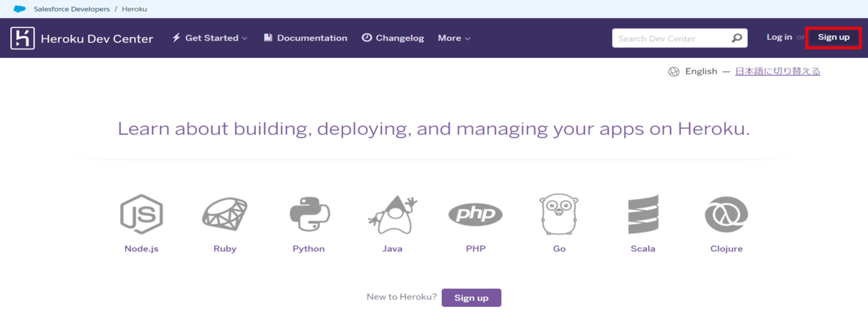The image size is (868, 328).
Task: Open the Node.js language icon
Action: coord(141,214)
